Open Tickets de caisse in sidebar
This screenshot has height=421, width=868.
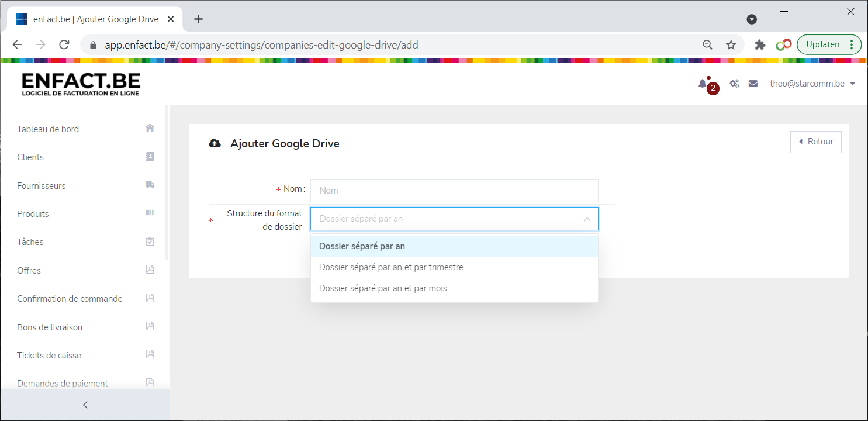click(x=49, y=356)
